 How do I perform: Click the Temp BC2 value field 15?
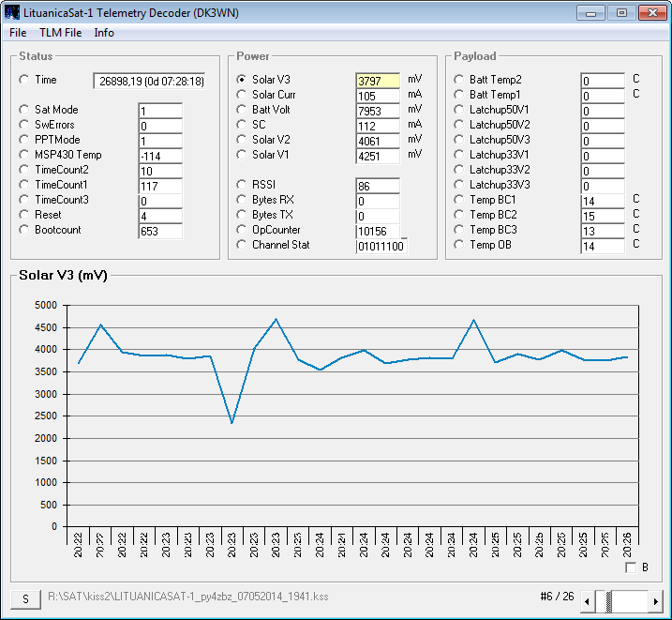click(x=603, y=216)
